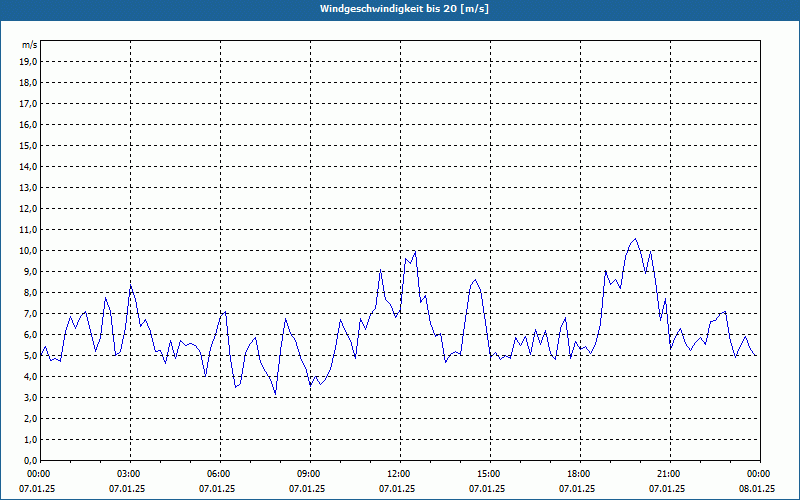The height and width of the screenshot is (500, 800).
Task: Click the '07.01.25' date under the 12:00 label
Action: pyautogui.click(x=397, y=489)
